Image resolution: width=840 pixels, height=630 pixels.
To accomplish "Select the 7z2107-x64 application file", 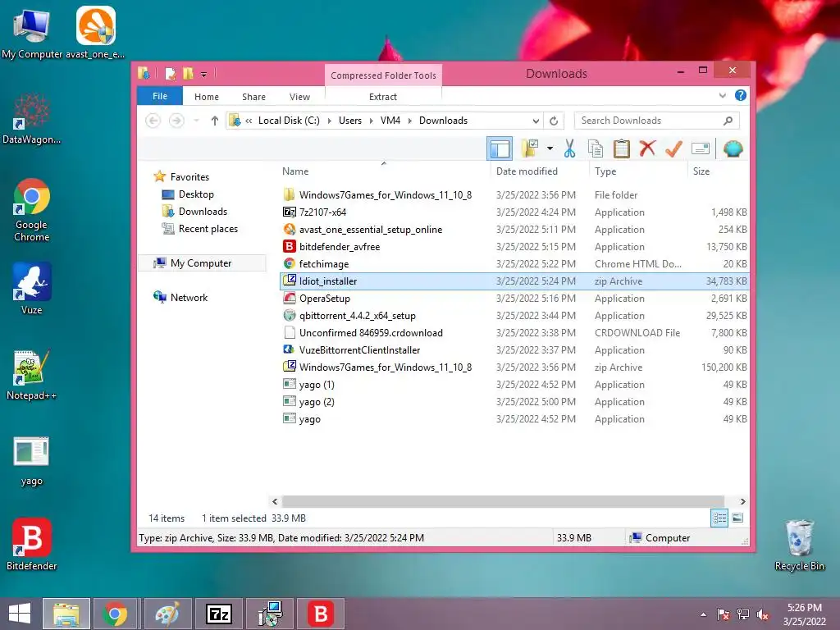I will (514, 212).
